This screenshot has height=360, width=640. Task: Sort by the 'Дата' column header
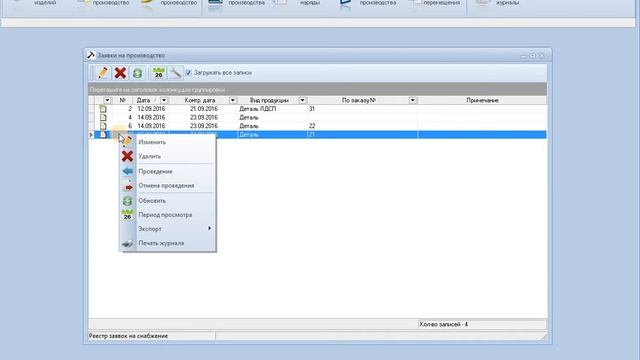(x=143, y=100)
